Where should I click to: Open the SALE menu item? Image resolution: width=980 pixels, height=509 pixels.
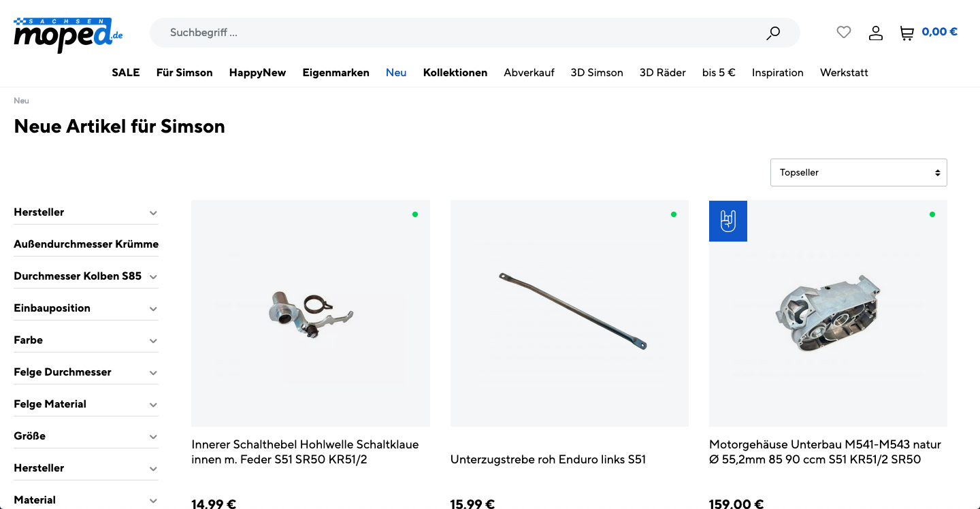point(126,72)
